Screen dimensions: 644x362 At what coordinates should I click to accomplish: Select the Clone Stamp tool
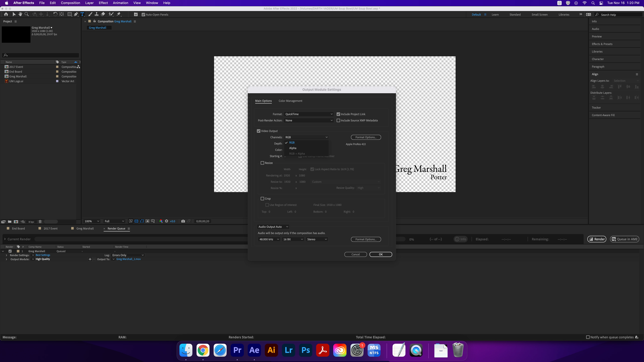click(x=96, y=14)
